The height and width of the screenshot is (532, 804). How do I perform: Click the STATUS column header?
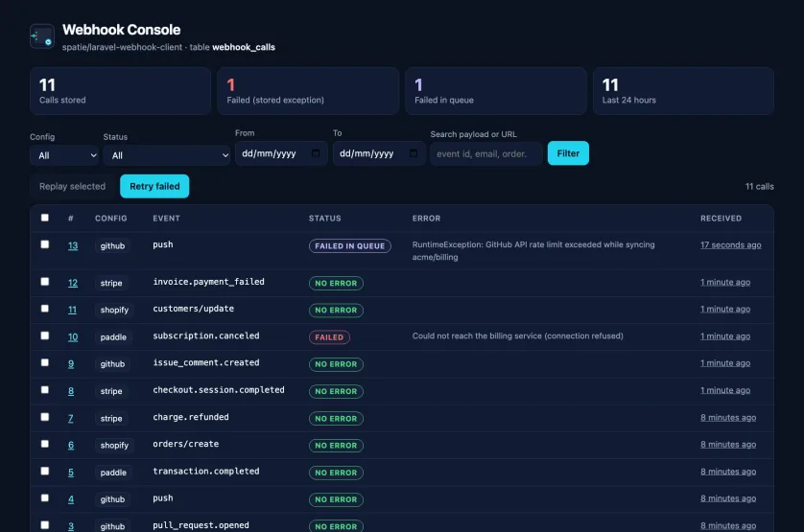(x=324, y=219)
